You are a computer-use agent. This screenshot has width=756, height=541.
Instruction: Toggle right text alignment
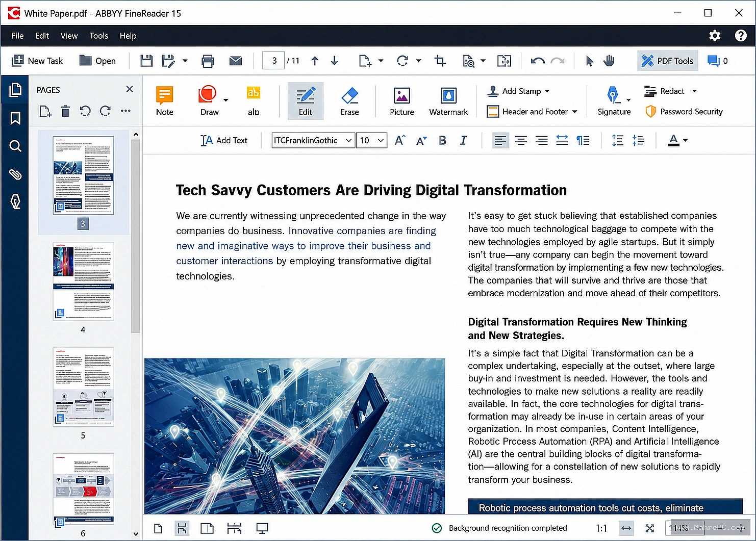point(541,140)
